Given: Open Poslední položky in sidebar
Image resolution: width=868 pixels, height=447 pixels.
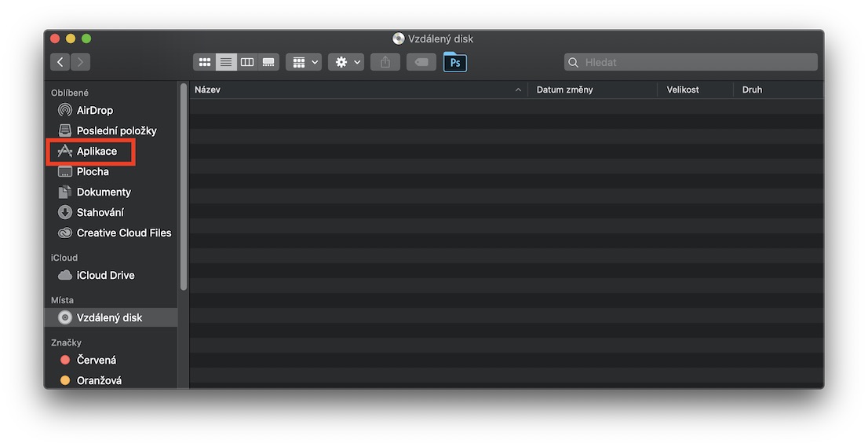Looking at the screenshot, I should [x=111, y=130].
